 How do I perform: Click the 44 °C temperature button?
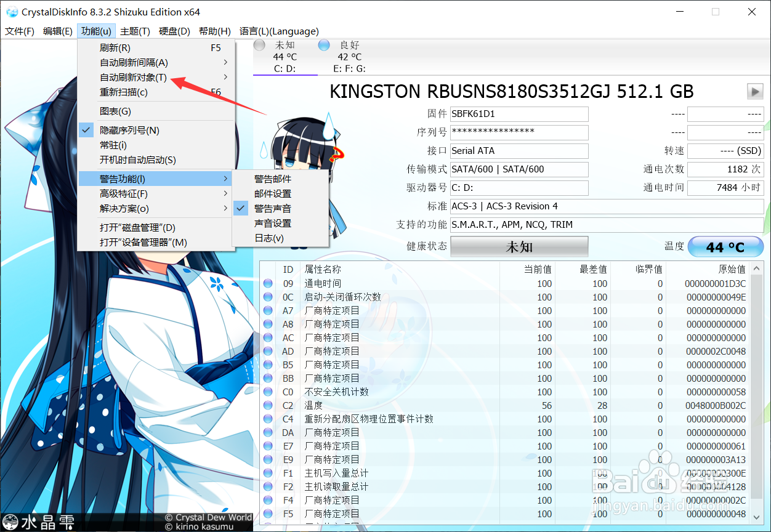725,247
